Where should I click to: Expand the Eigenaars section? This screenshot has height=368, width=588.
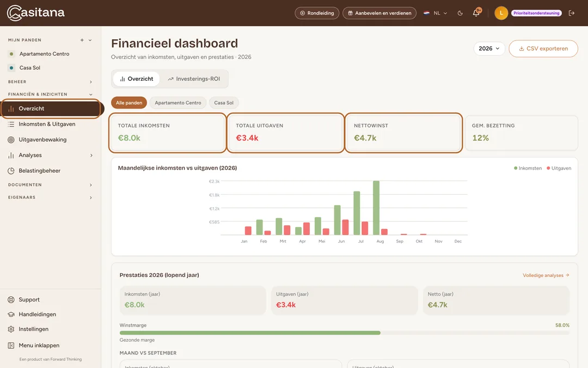[91, 197]
